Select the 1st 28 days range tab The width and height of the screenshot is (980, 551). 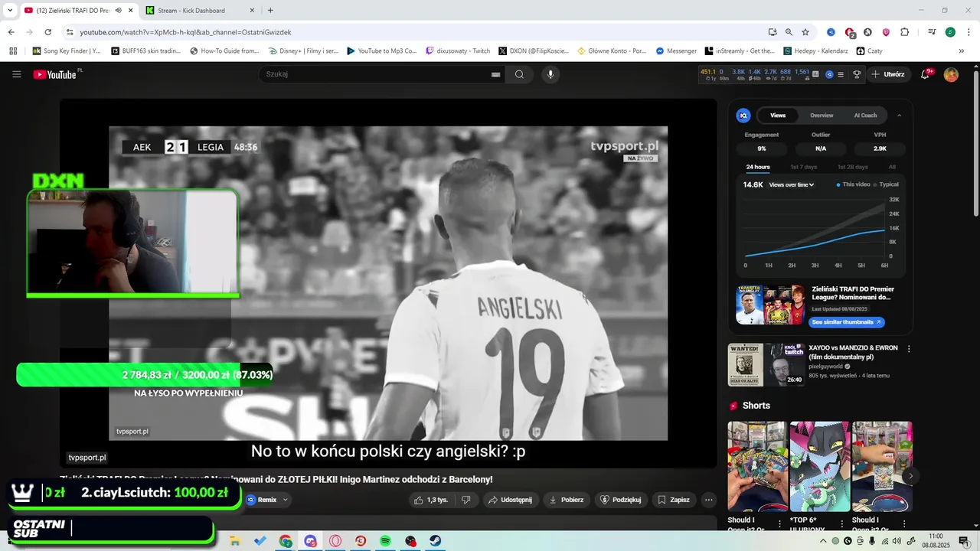pyautogui.click(x=852, y=167)
